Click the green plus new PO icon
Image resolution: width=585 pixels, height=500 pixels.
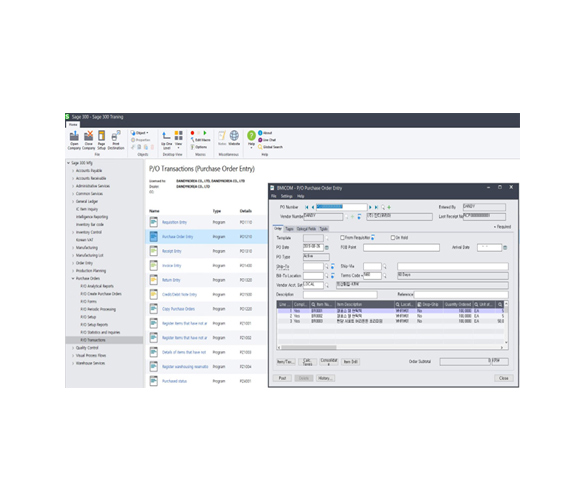coord(389,207)
